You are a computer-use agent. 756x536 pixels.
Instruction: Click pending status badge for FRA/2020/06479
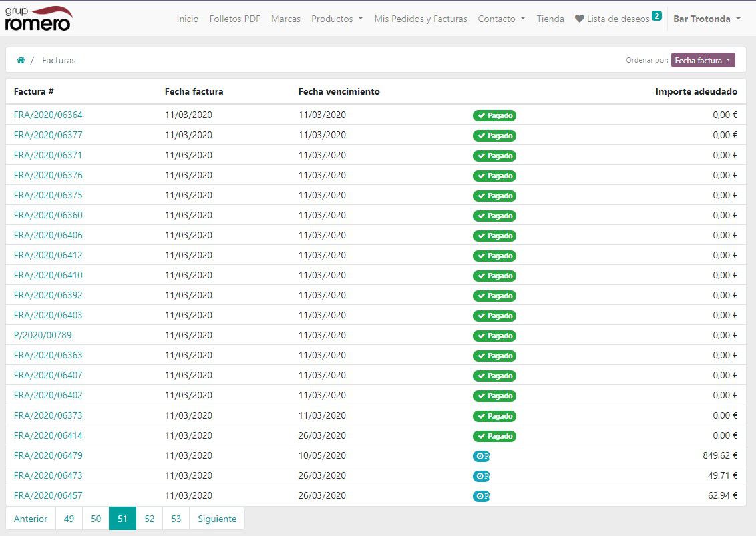(x=482, y=456)
